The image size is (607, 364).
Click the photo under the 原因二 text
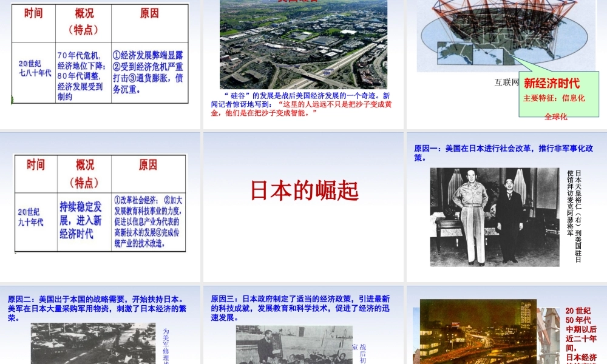(x=93, y=343)
